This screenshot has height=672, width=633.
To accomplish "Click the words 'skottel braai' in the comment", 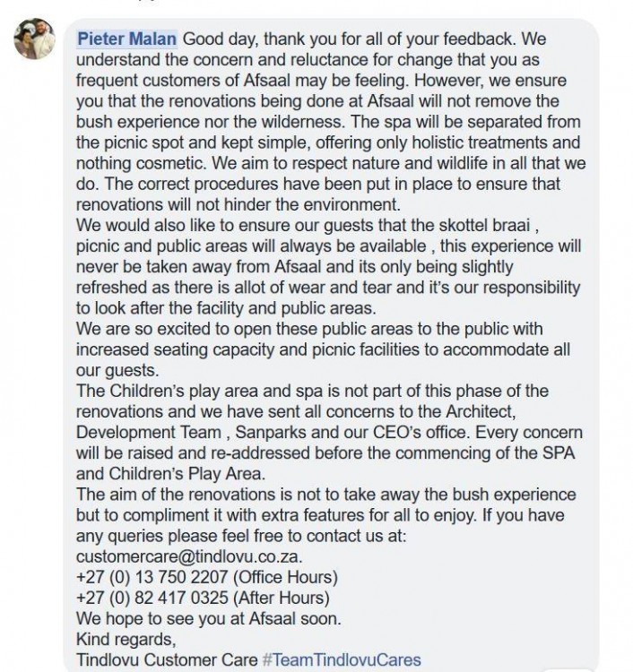I will coord(483,225).
